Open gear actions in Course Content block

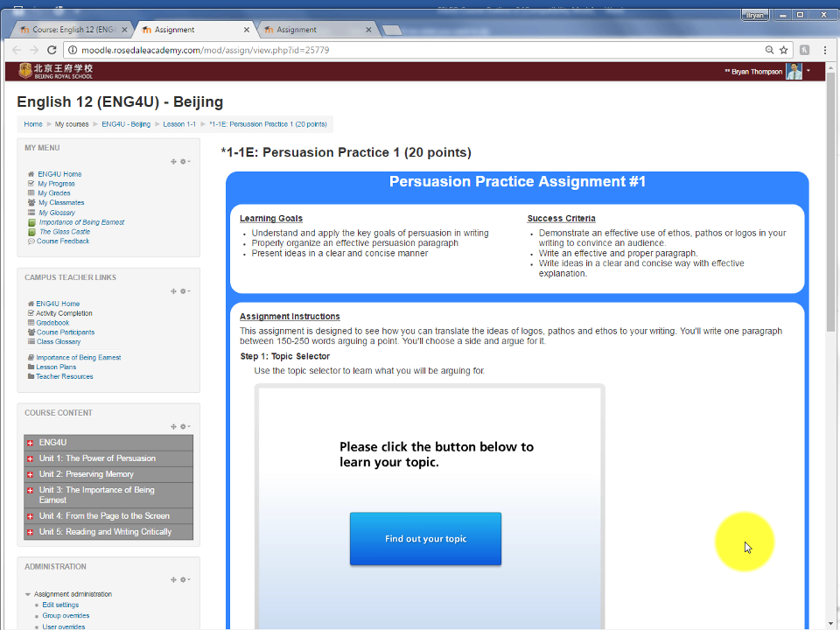pyautogui.click(x=185, y=426)
